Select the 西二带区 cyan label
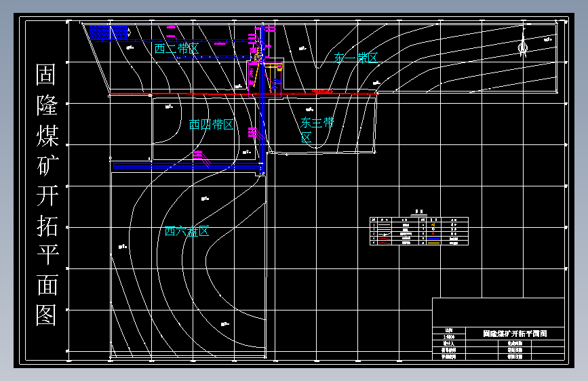The width and height of the screenshot is (588, 381). click(x=176, y=48)
